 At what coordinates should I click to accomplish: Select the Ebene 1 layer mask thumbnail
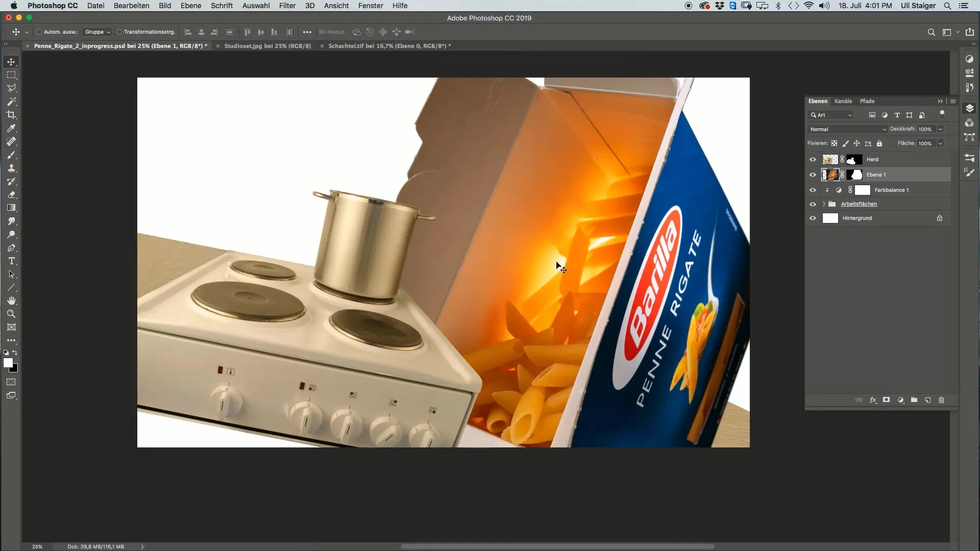854,174
